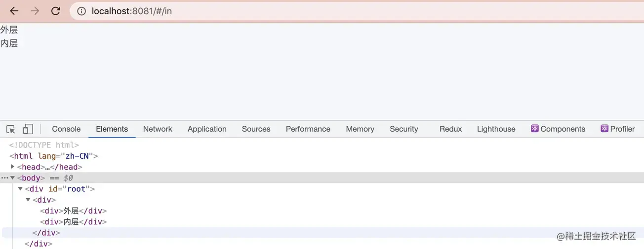Image resolution: width=644 pixels, height=249 pixels.
Task: Click the three-dot actions beside body node
Action: coord(4,178)
